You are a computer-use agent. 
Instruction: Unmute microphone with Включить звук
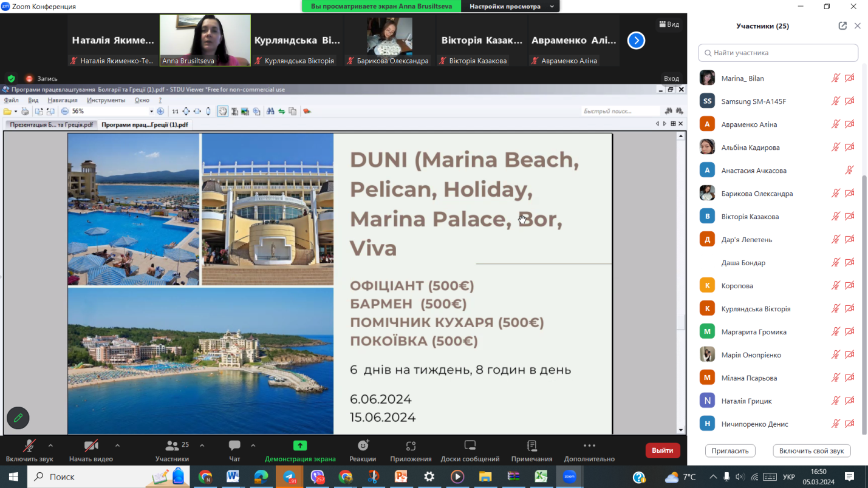coord(29,446)
